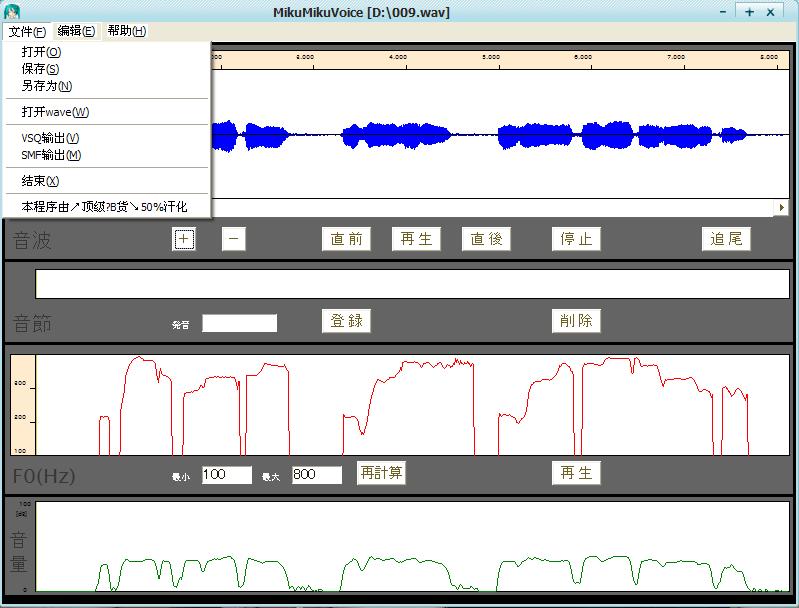Click the F0 maximum value field
Screen dimensions: 799x608
pyautogui.click(x=316, y=475)
